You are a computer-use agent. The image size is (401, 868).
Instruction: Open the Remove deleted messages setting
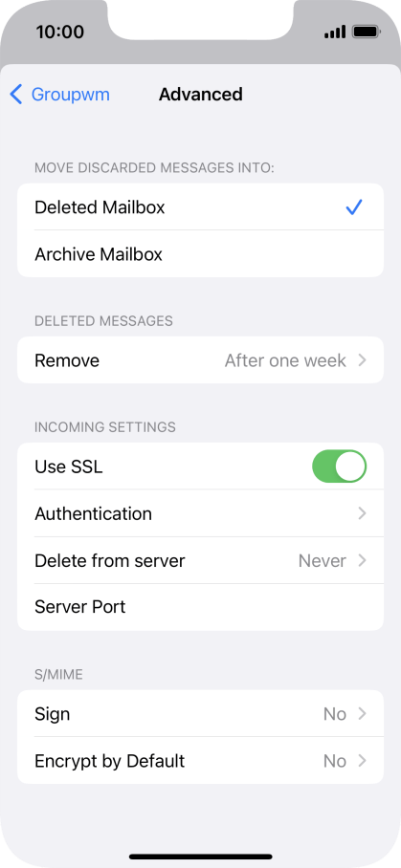click(x=201, y=359)
